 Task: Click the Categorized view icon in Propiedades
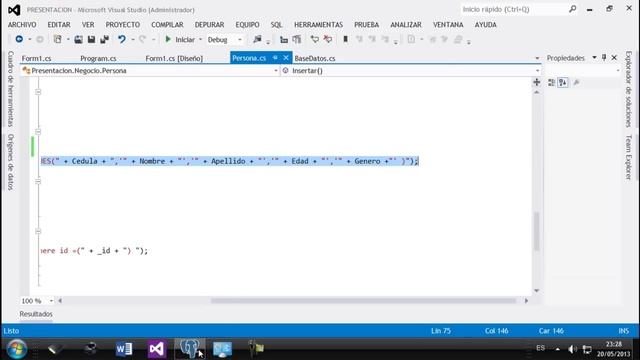pyautogui.click(x=551, y=83)
